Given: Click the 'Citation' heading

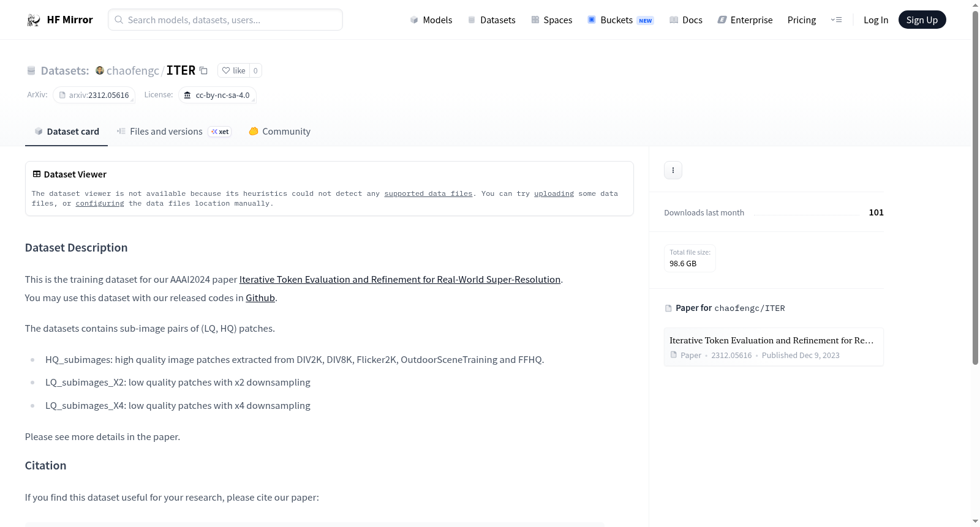Looking at the screenshot, I should (x=45, y=465).
